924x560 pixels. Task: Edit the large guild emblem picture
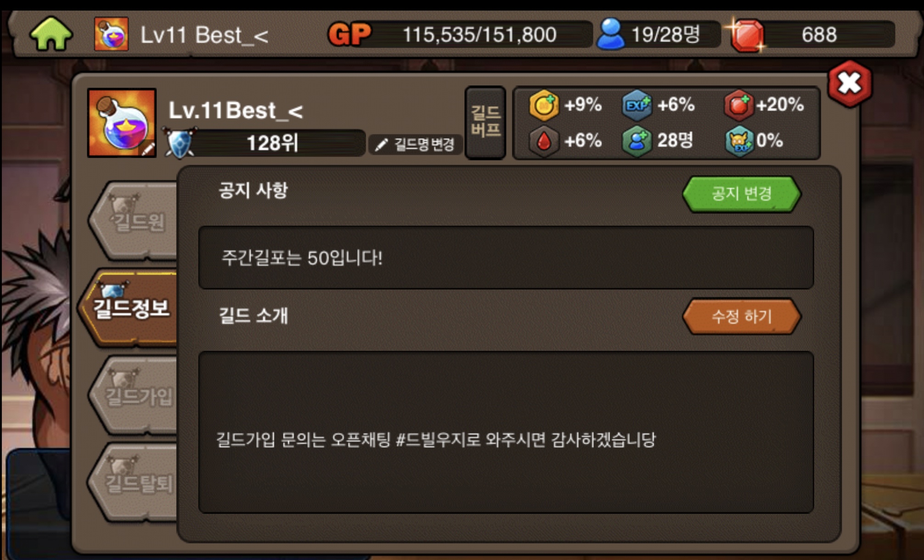coord(122,123)
